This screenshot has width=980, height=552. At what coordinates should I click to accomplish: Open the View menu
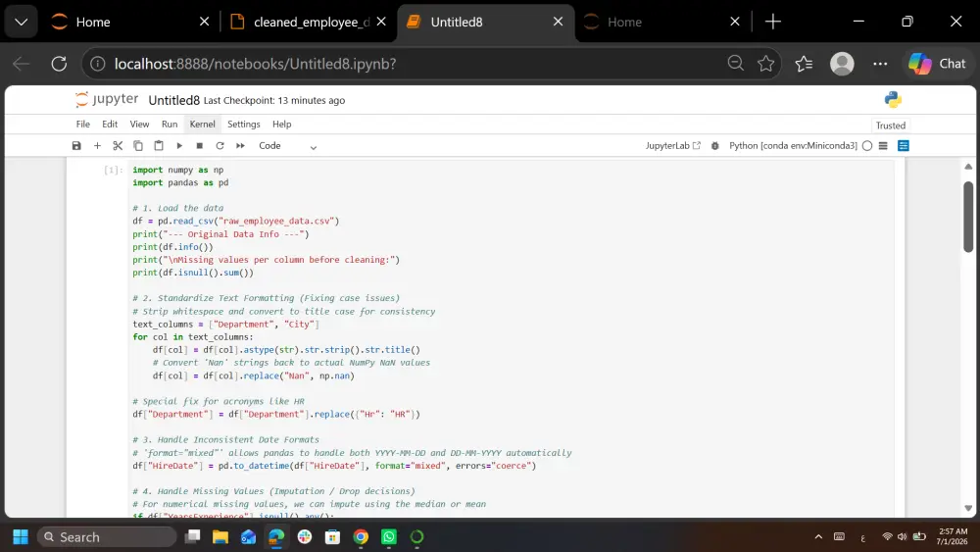pos(139,124)
